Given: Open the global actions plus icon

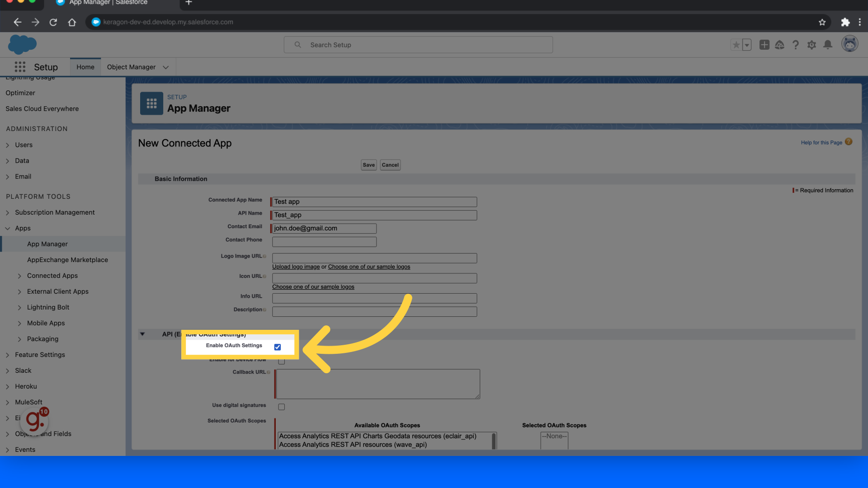Looking at the screenshot, I should [x=764, y=45].
